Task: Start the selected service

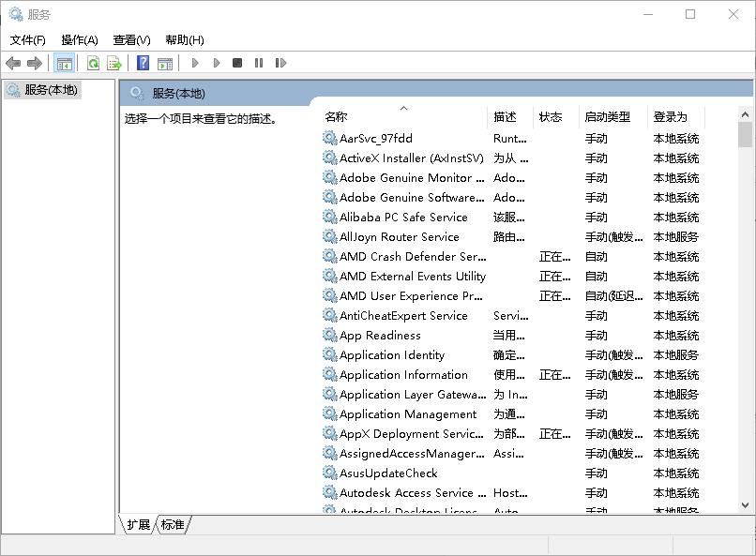Action: point(194,63)
